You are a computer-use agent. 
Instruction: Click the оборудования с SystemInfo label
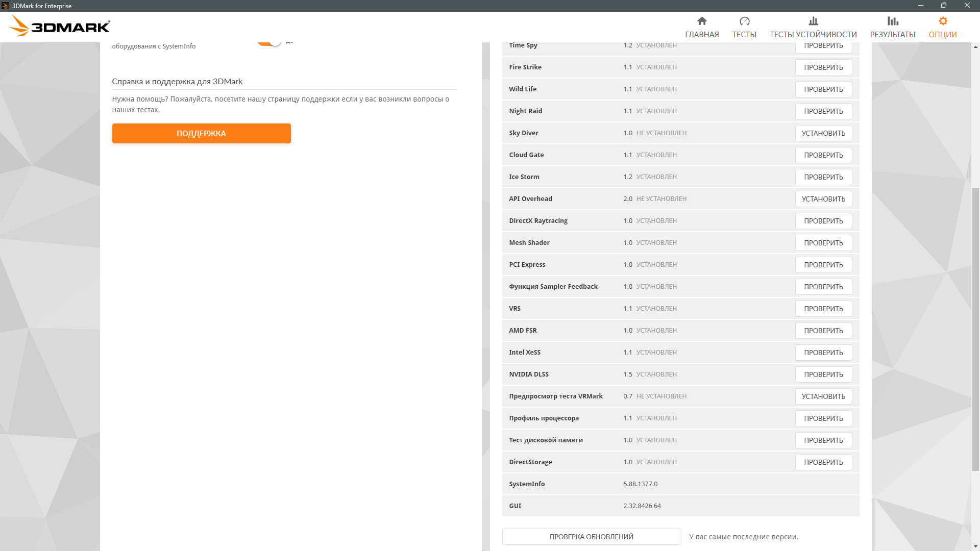coord(154,46)
